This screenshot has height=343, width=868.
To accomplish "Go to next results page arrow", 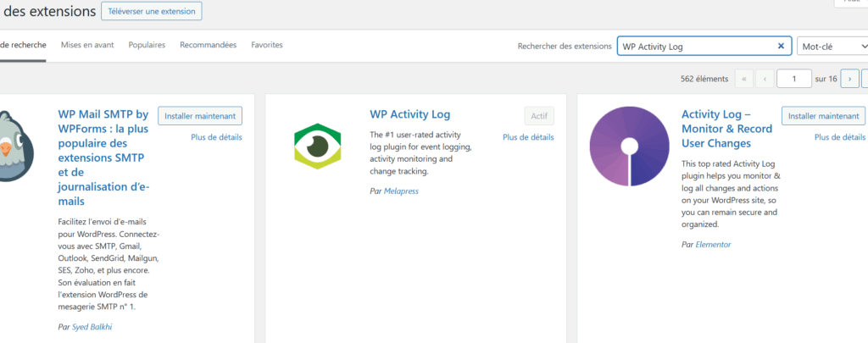I will coord(849,79).
